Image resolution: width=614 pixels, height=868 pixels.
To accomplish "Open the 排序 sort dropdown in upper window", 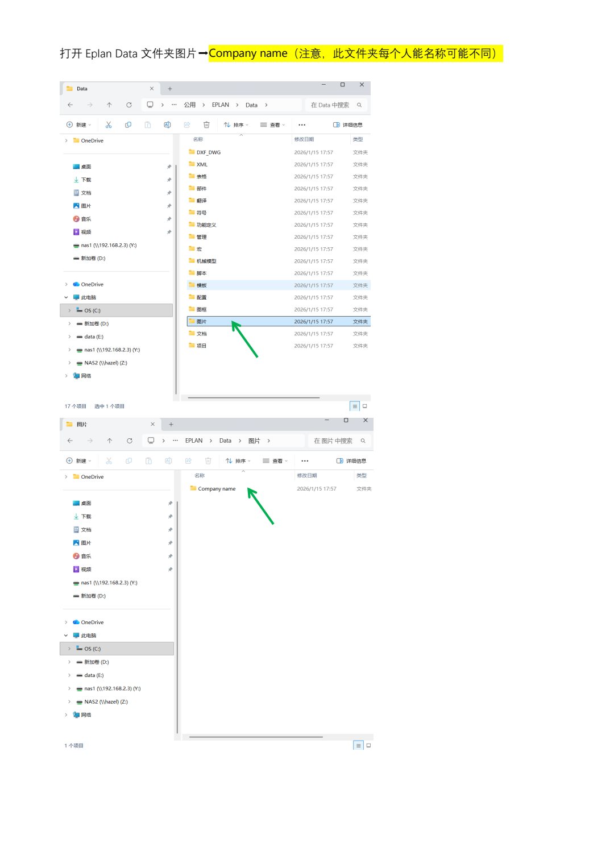I will click(236, 124).
